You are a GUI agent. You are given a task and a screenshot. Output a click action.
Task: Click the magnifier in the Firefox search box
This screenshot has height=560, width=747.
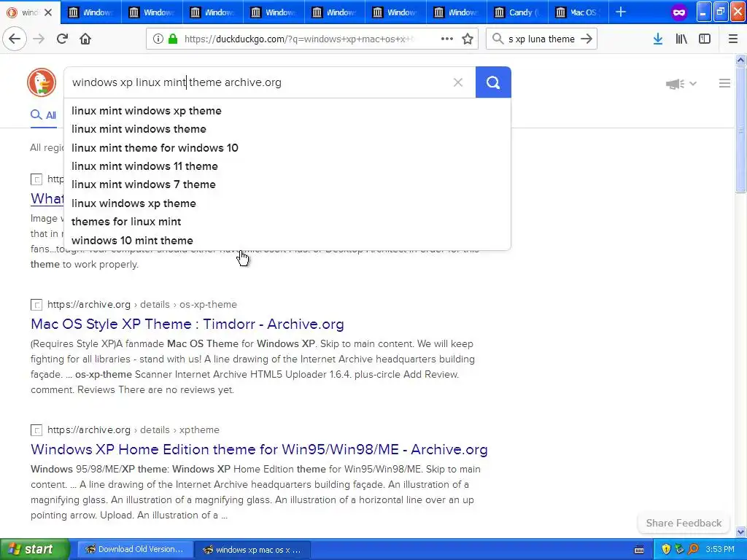click(498, 39)
